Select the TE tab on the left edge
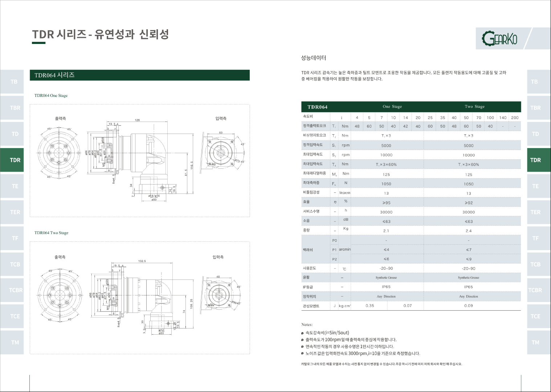This screenshot has height=392, width=551. click(x=12, y=186)
